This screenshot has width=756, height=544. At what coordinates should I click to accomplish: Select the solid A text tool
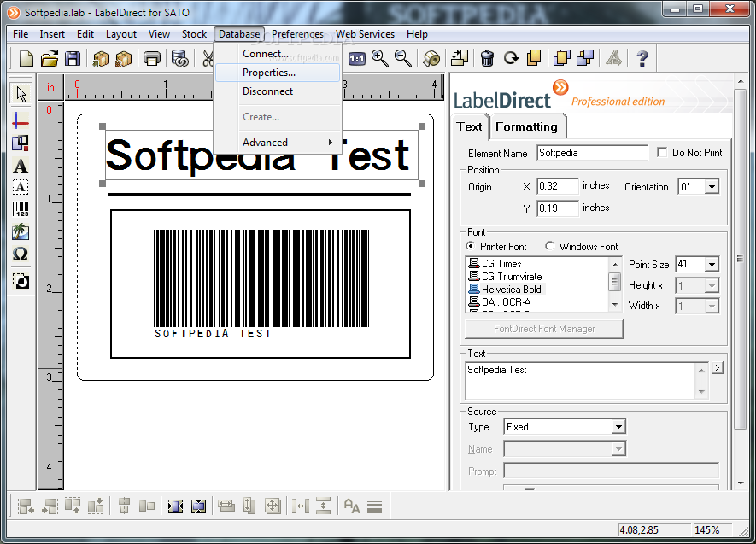21,166
